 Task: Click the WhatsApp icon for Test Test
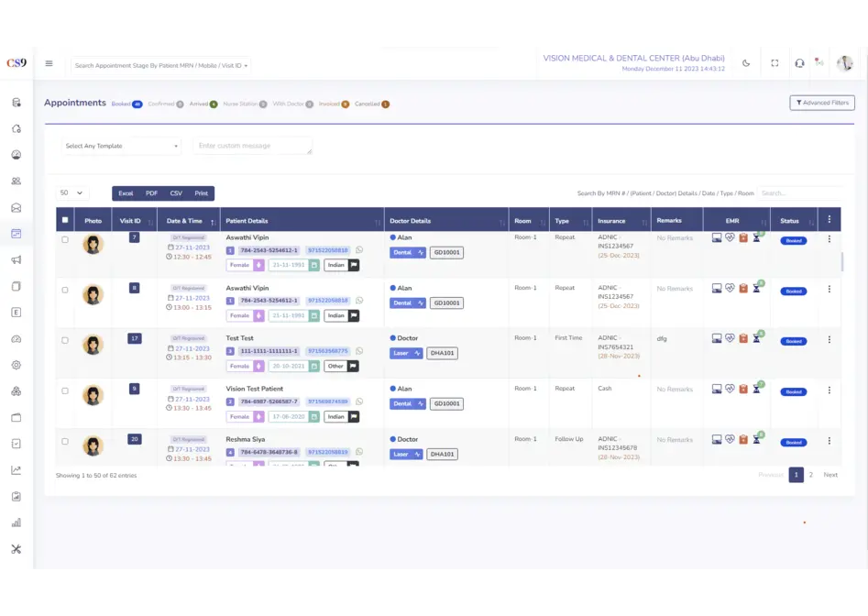tap(359, 351)
